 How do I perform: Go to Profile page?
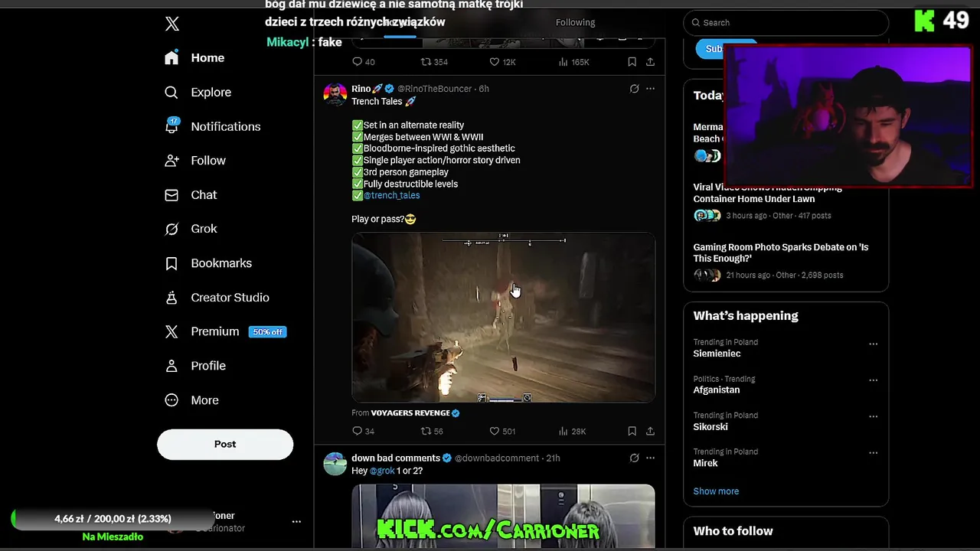point(195,366)
